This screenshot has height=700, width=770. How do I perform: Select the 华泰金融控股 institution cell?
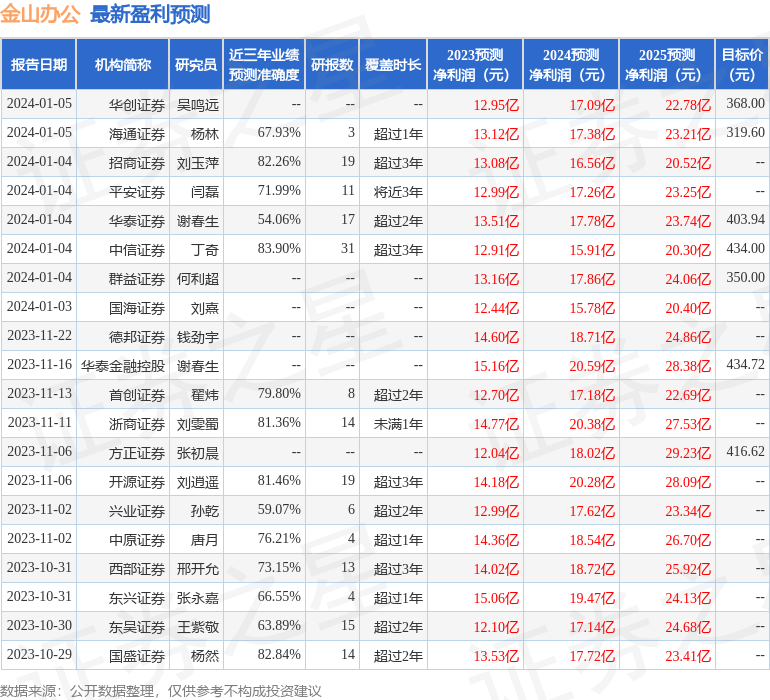[123, 365]
